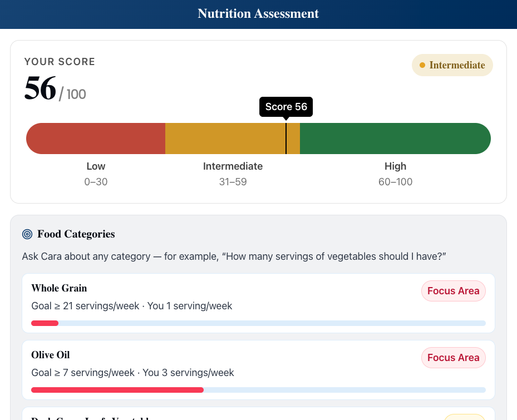This screenshot has height=420, width=517.
Task: Click 'Goal ≥ 7 servings/week' text
Action: 83,373
